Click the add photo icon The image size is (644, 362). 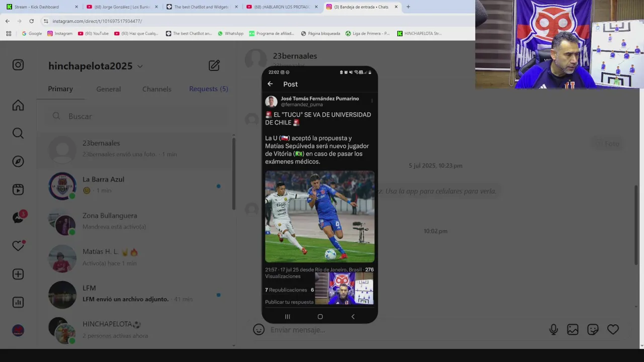click(x=573, y=329)
